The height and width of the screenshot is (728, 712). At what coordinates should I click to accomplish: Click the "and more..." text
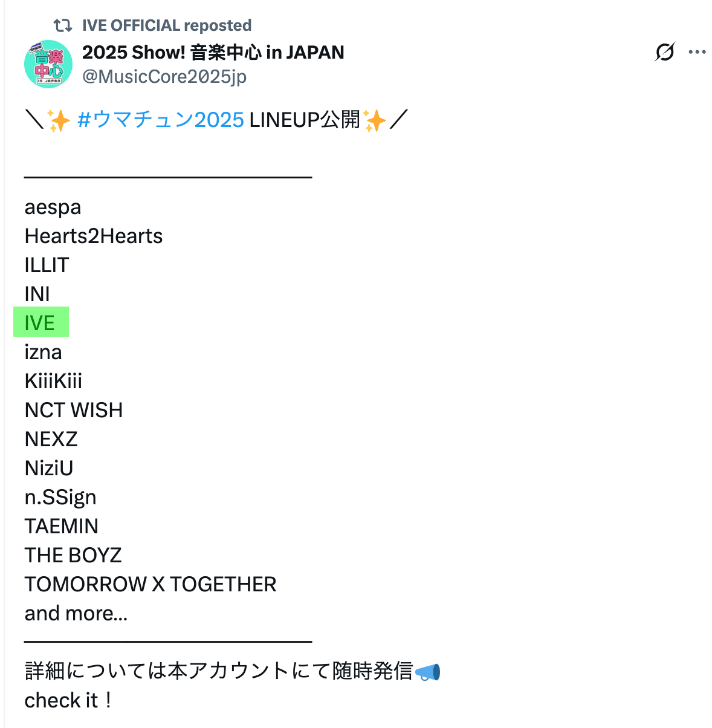76,613
